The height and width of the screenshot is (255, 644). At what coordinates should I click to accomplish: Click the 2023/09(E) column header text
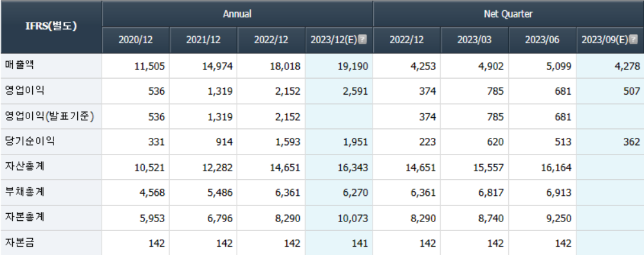click(605, 40)
